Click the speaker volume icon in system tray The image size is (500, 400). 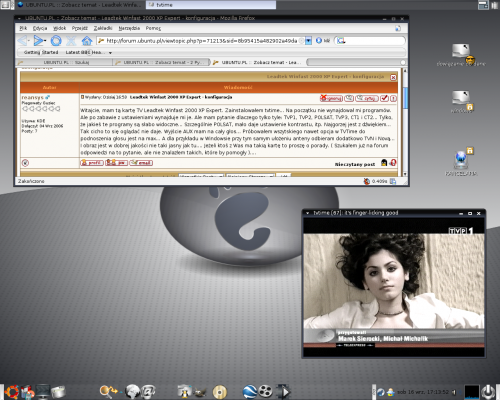click(x=454, y=392)
